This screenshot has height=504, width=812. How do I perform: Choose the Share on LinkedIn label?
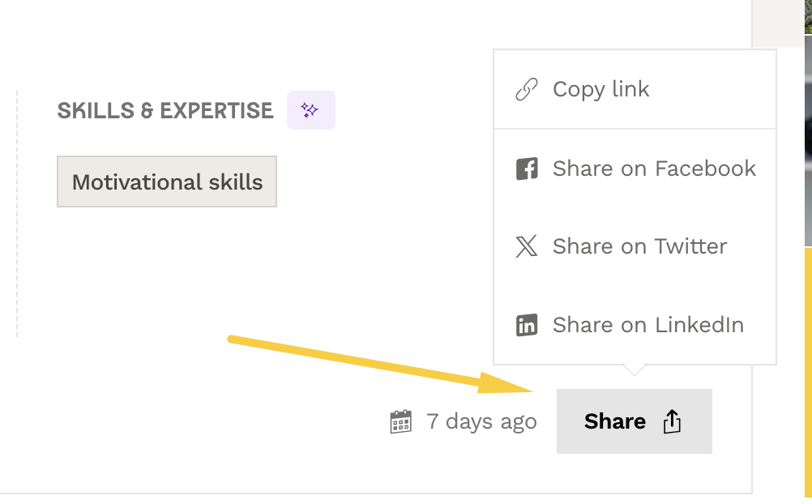647,325
